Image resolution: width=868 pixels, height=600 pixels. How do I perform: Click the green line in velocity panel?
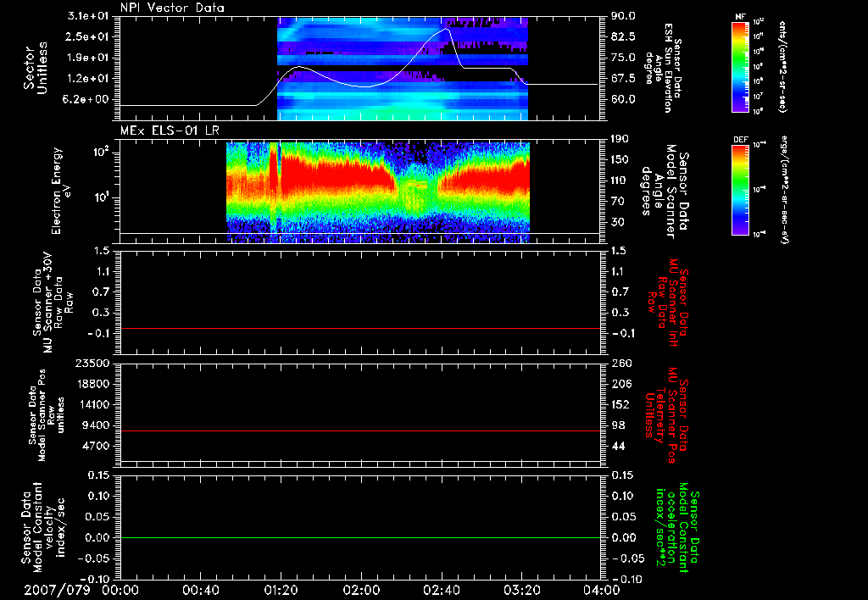pos(360,537)
